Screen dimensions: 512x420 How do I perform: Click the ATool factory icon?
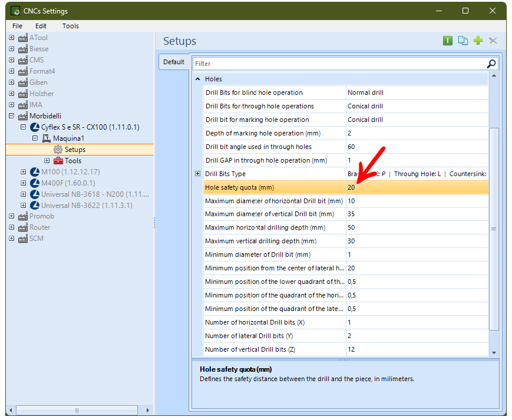(x=23, y=38)
